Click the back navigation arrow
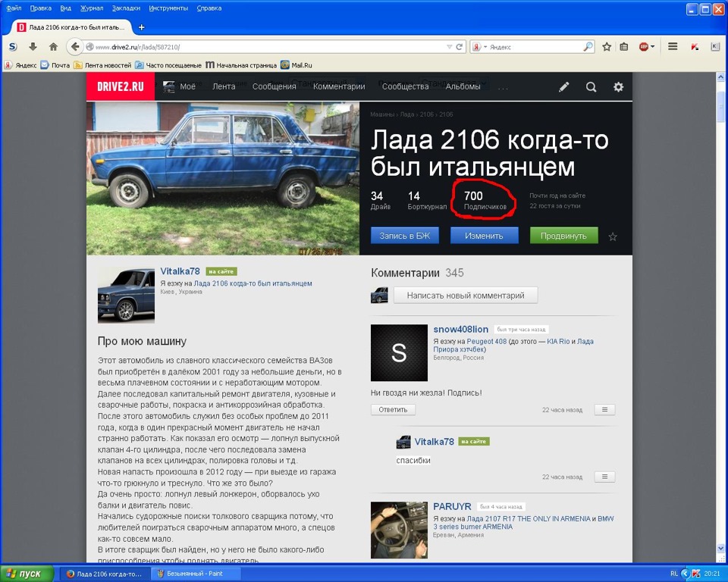Screen dimensions: 728x582 pos(75,47)
